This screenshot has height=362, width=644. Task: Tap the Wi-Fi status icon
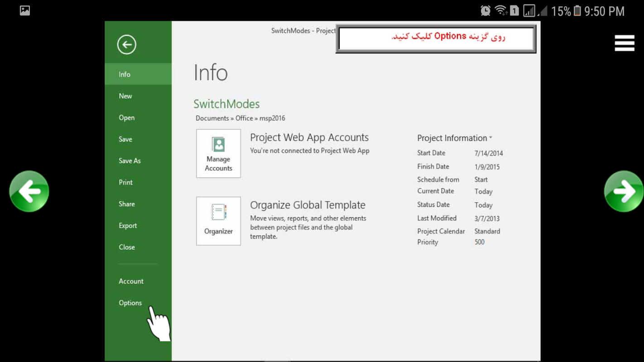tap(500, 10)
